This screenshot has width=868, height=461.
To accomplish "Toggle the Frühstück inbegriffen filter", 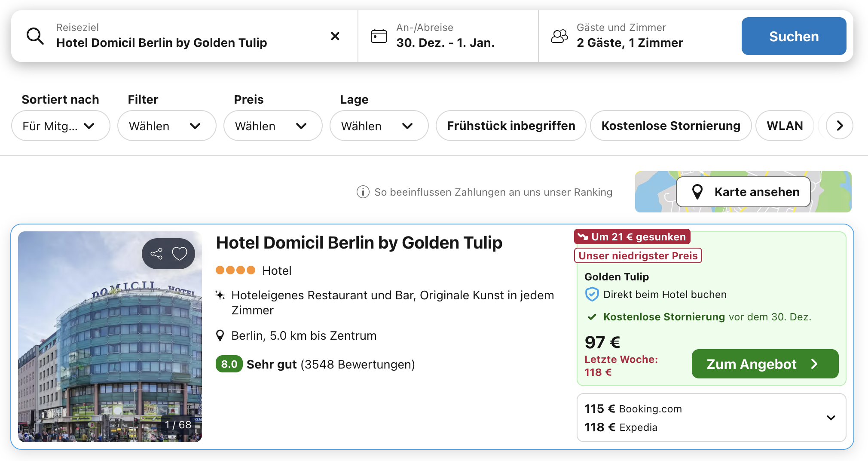I will tap(511, 126).
